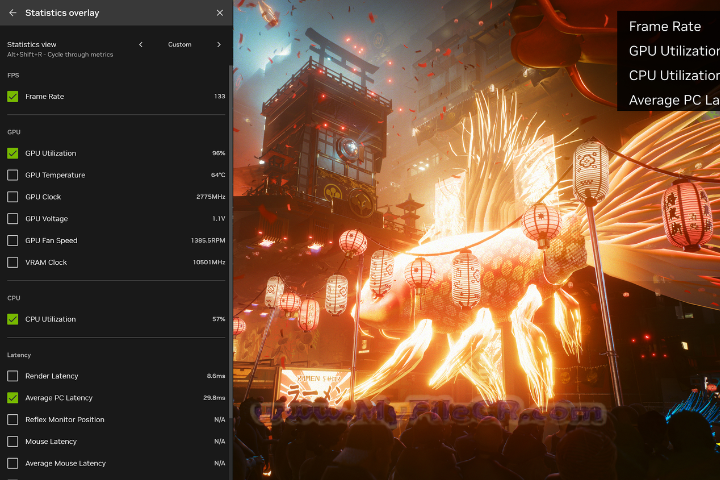Click the Statistics overlay panel title
Image resolution: width=720 pixels, height=480 pixels.
click(x=62, y=13)
